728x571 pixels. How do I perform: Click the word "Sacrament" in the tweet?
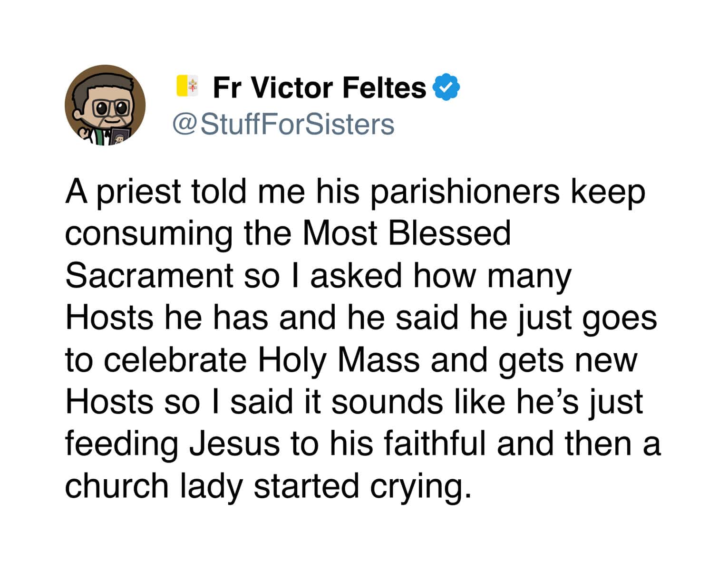tap(149, 275)
